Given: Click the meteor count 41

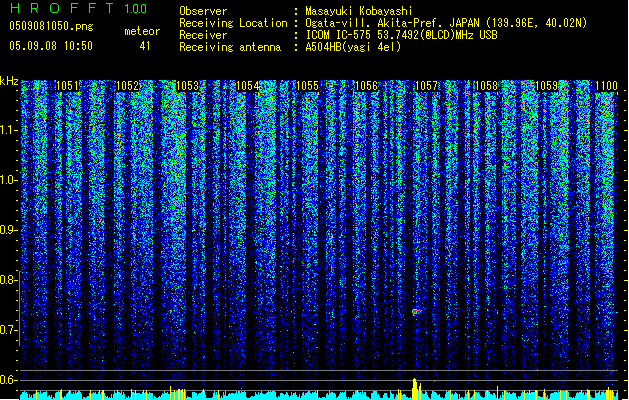Looking at the screenshot, I should (x=145, y=46).
